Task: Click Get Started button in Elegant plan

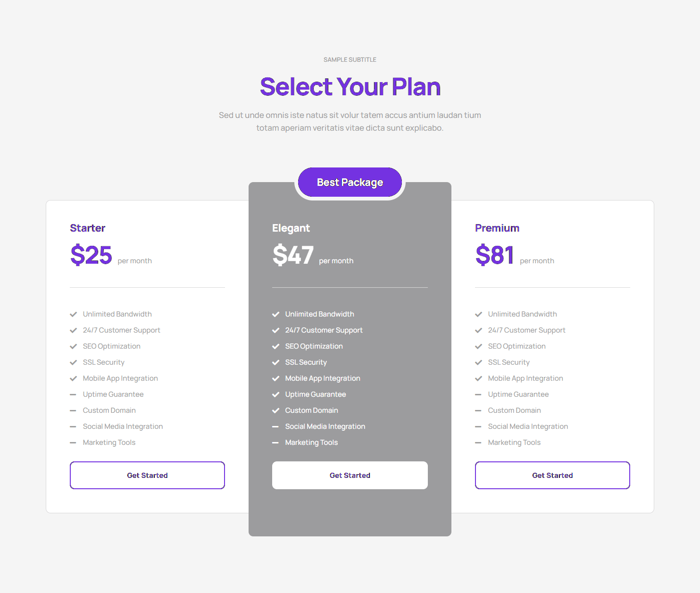Action: [x=350, y=475]
